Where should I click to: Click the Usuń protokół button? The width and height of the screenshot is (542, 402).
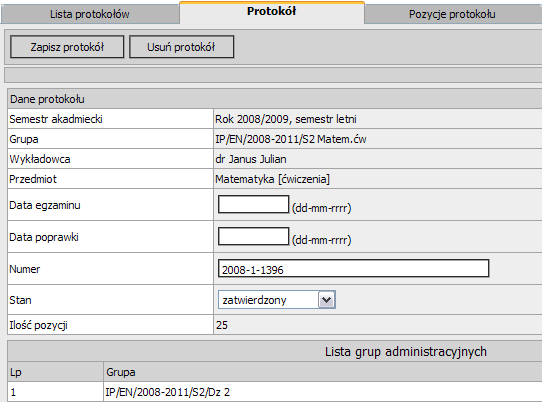181,47
